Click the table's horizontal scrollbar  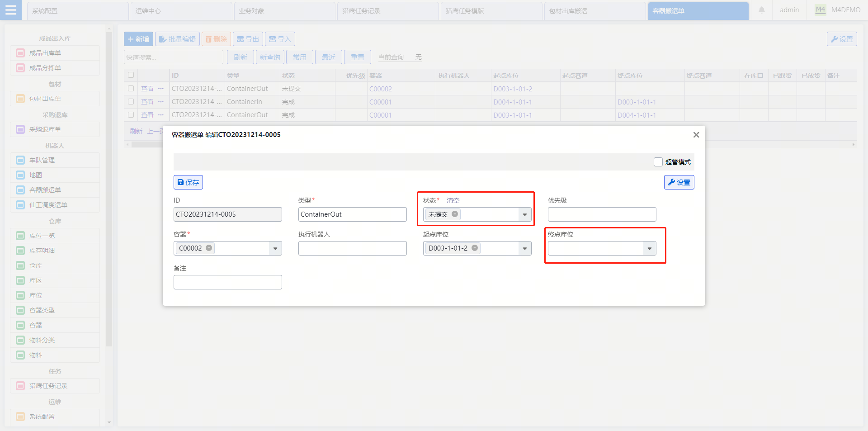point(147,145)
